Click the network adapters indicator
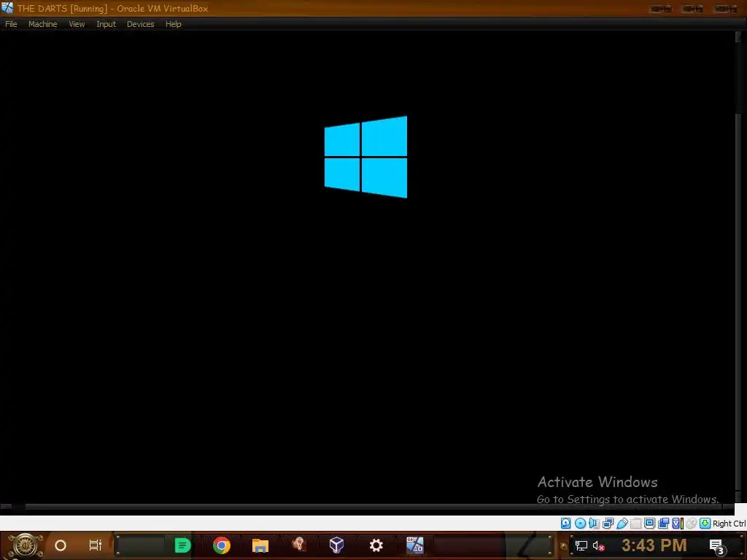The image size is (747, 560). [x=608, y=524]
